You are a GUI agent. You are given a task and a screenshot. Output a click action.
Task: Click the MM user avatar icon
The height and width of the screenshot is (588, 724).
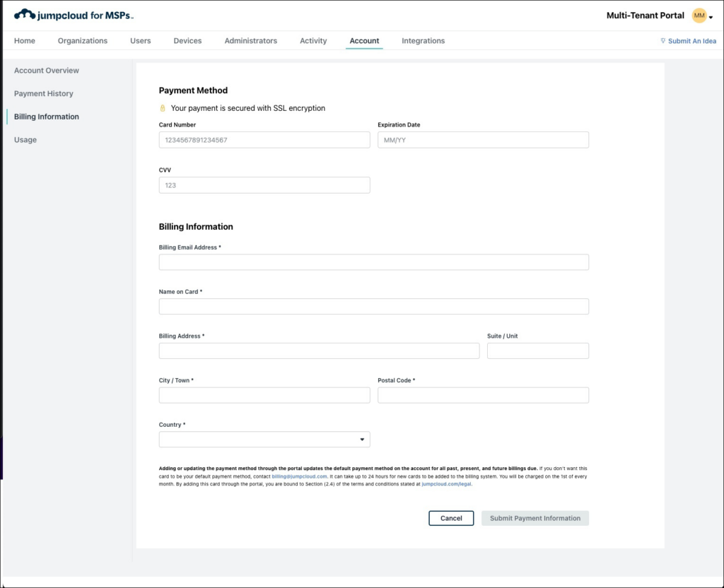click(x=699, y=16)
